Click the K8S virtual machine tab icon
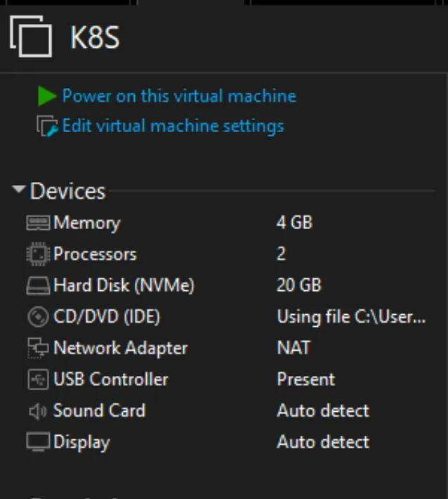This screenshot has width=448, height=499. 31,37
